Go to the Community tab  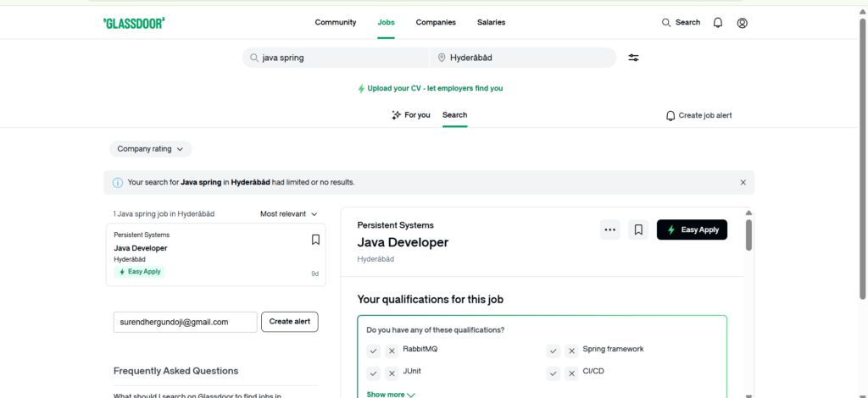coord(336,23)
